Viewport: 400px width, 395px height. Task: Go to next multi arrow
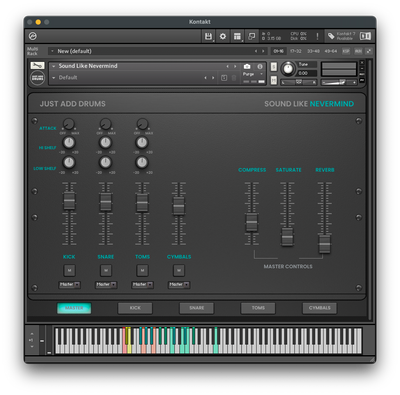pyautogui.click(x=263, y=51)
